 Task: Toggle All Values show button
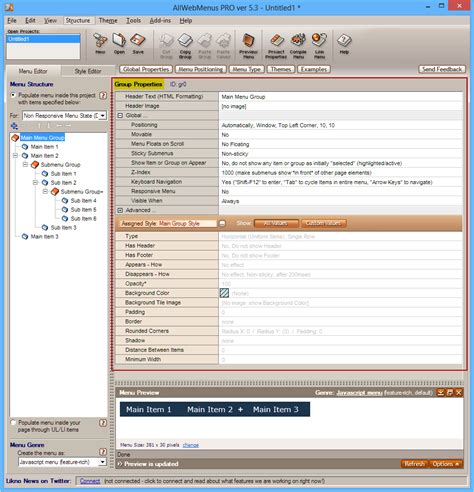point(276,223)
